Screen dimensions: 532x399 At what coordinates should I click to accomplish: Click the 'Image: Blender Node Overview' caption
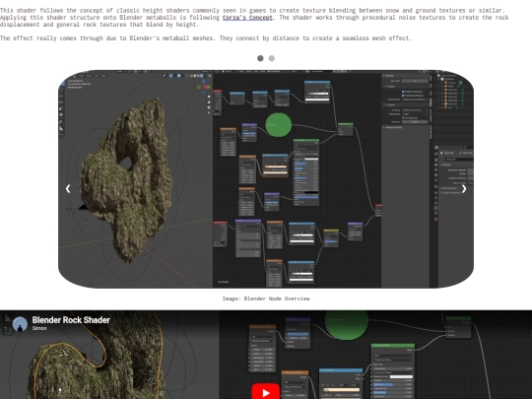click(266, 299)
